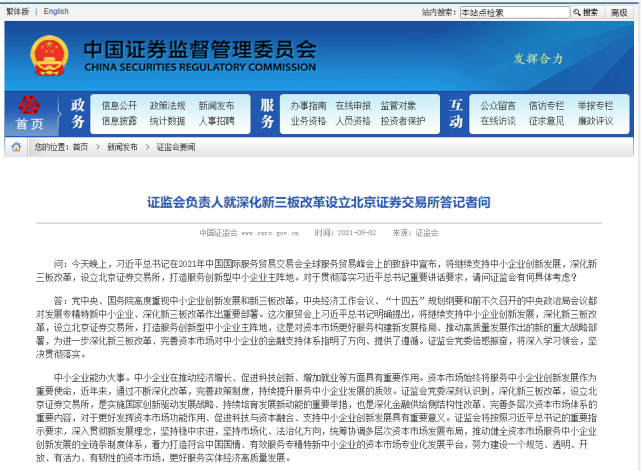Image resolution: width=641 pixels, height=471 pixels.
Task: Click 证监会要闻 in the breadcrumb path
Action: [x=176, y=147]
